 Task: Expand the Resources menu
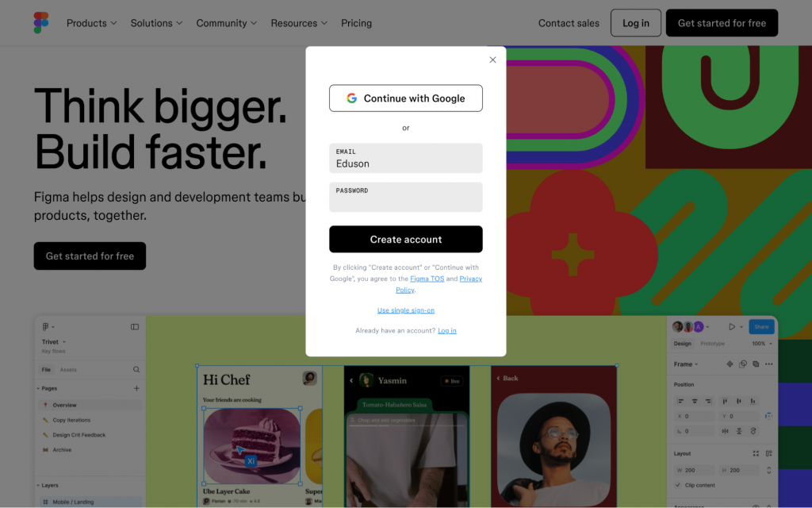pos(299,23)
